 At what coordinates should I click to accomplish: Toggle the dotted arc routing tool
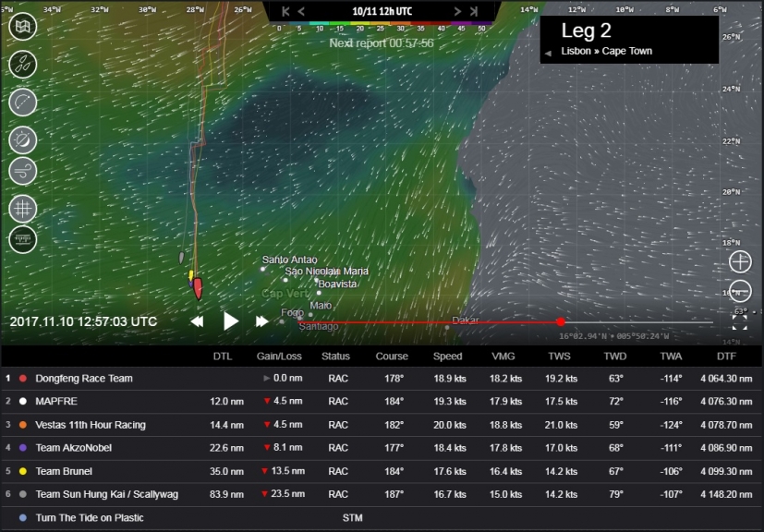click(x=23, y=103)
